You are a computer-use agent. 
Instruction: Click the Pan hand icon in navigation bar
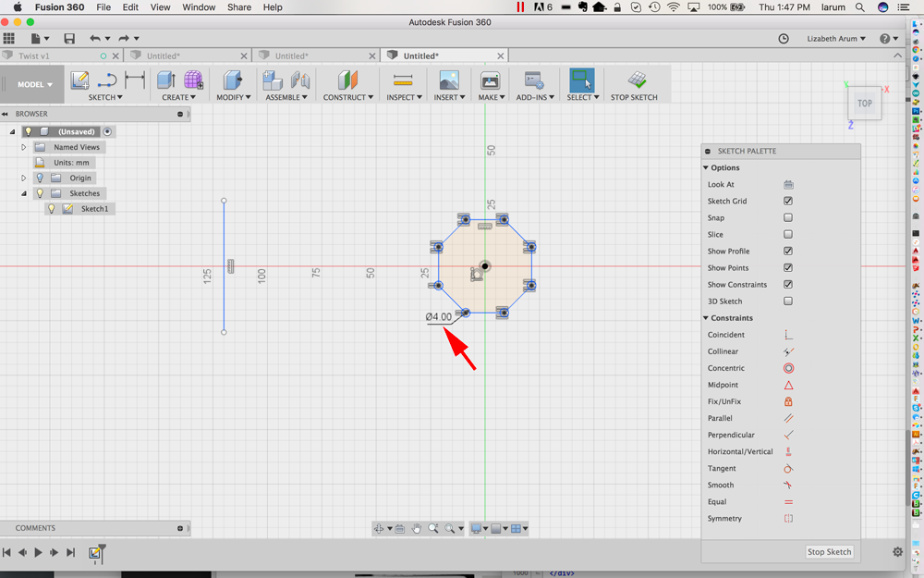pyautogui.click(x=417, y=528)
